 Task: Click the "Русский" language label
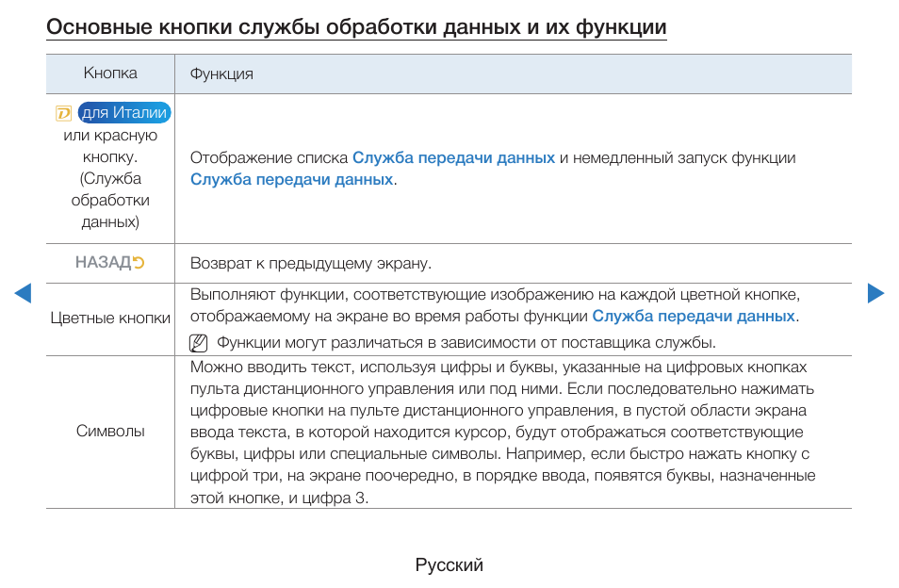pos(448,563)
